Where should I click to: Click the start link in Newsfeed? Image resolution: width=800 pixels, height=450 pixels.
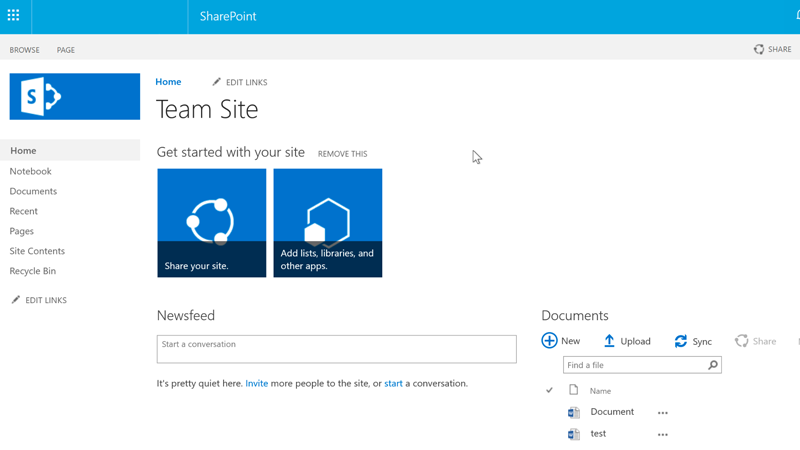(393, 383)
